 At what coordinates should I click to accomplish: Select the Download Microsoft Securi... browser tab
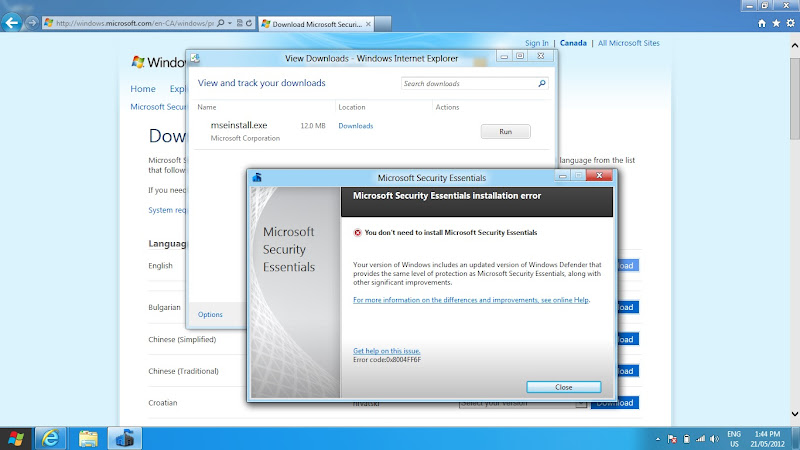pyautogui.click(x=316, y=24)
